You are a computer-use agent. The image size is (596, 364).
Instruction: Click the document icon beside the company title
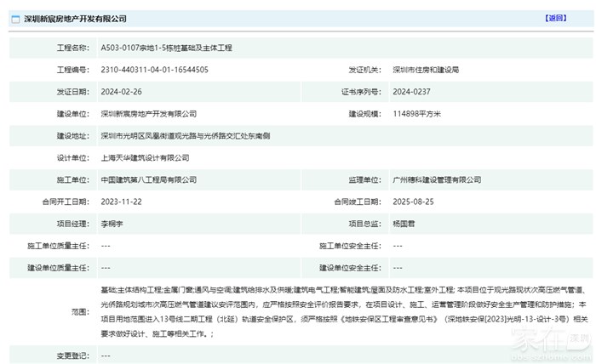[17, 18]
